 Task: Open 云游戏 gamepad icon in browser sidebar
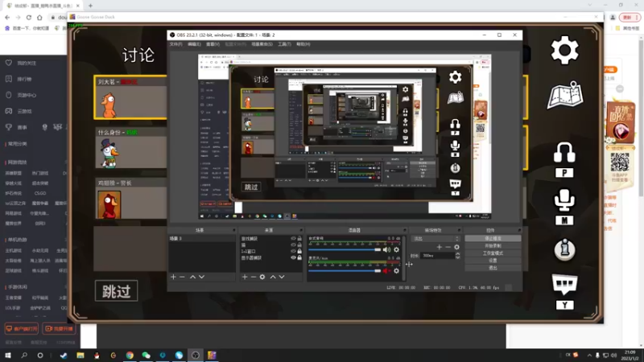click(9, 111)
